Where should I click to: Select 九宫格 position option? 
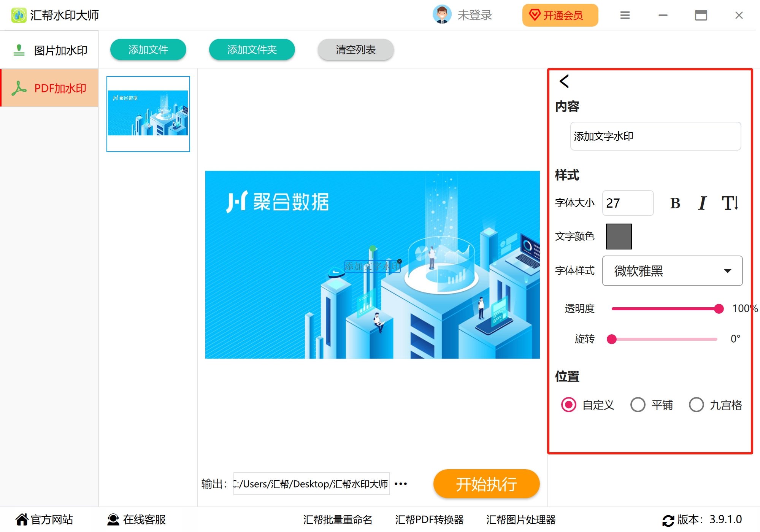tap(715, 405)
